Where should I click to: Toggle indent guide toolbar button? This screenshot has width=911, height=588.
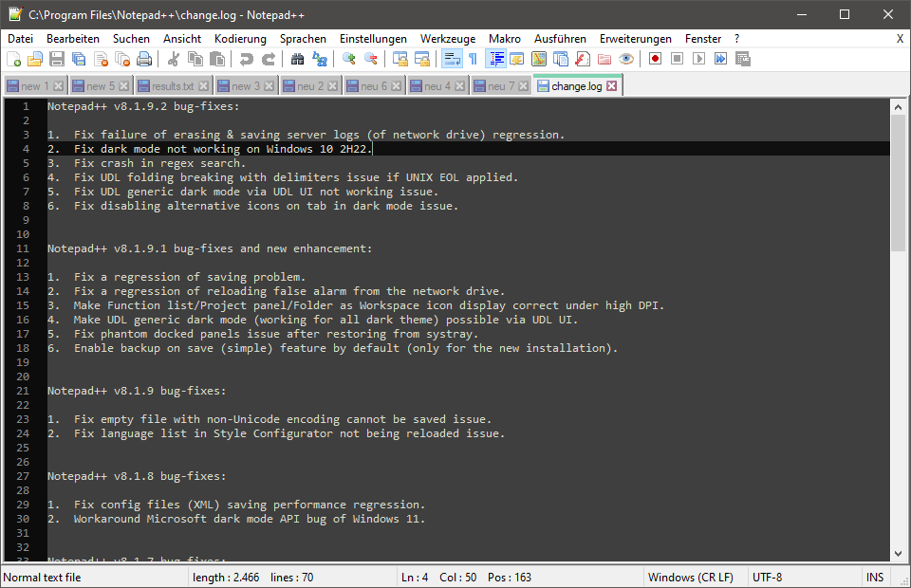[x=495, y=59]
